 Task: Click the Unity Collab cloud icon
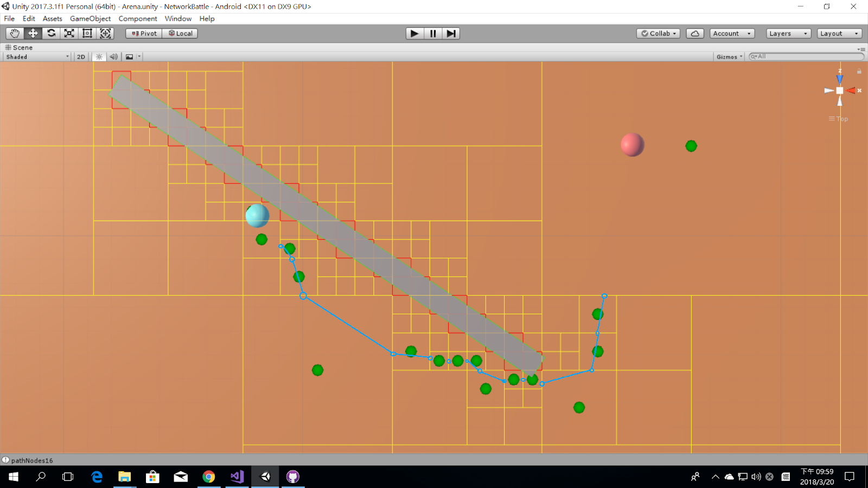coord(695,33)
